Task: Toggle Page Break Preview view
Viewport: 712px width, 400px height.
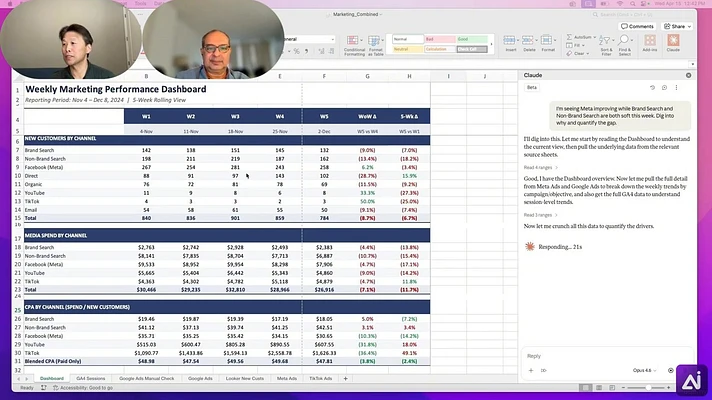Action: (612, 388)
